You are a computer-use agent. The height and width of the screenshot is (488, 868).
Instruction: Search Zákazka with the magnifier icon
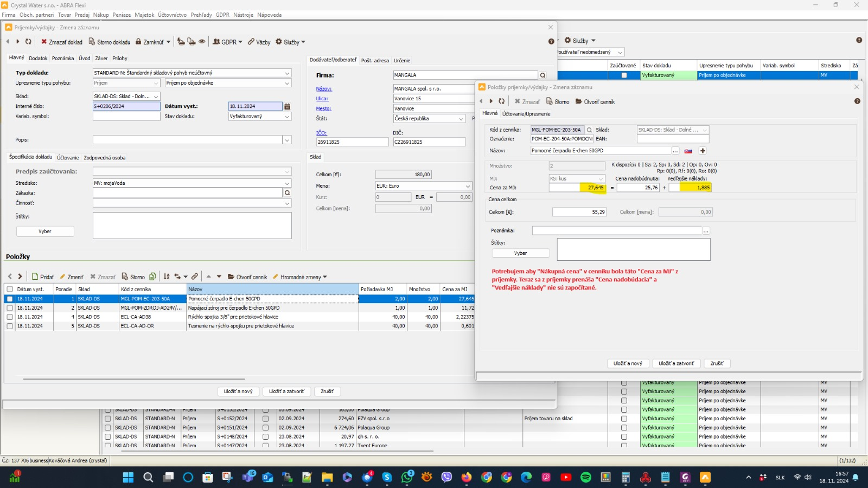(287, 192)
